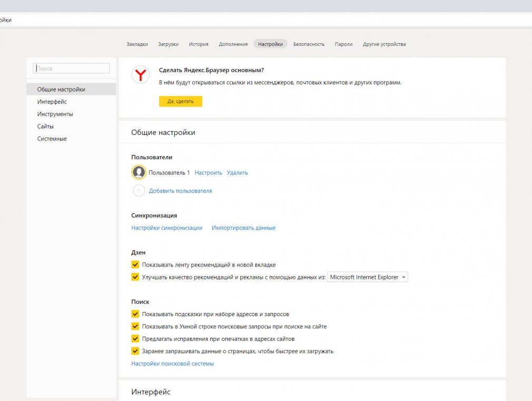Open the Пароли tab
The height and width of the screenshot is (401, 532).
(x=344, y=44)
